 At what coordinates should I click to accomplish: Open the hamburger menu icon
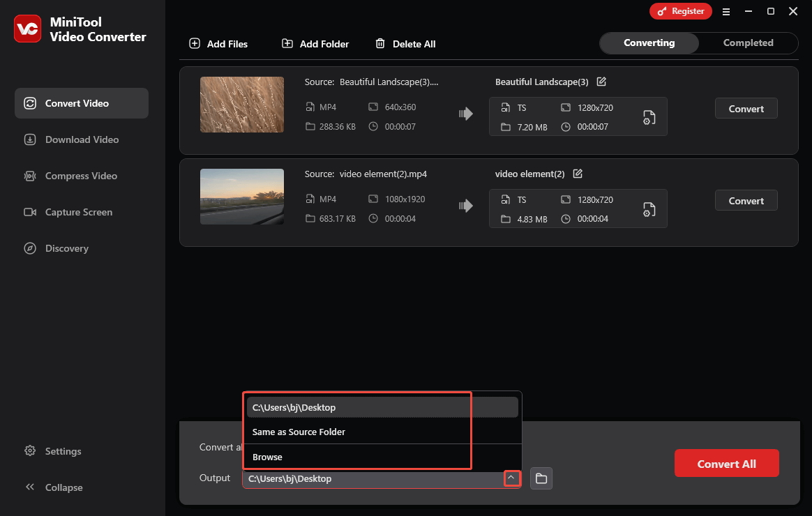[726, 11]
